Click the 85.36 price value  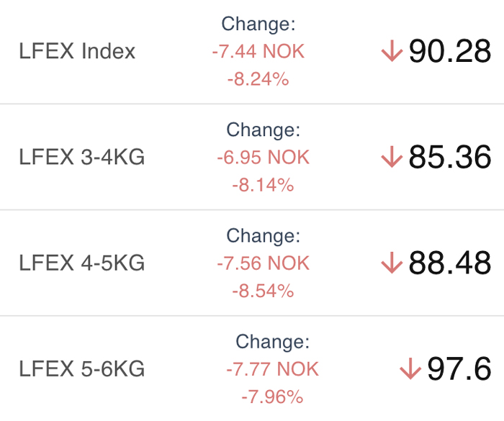tap(450, 157)
